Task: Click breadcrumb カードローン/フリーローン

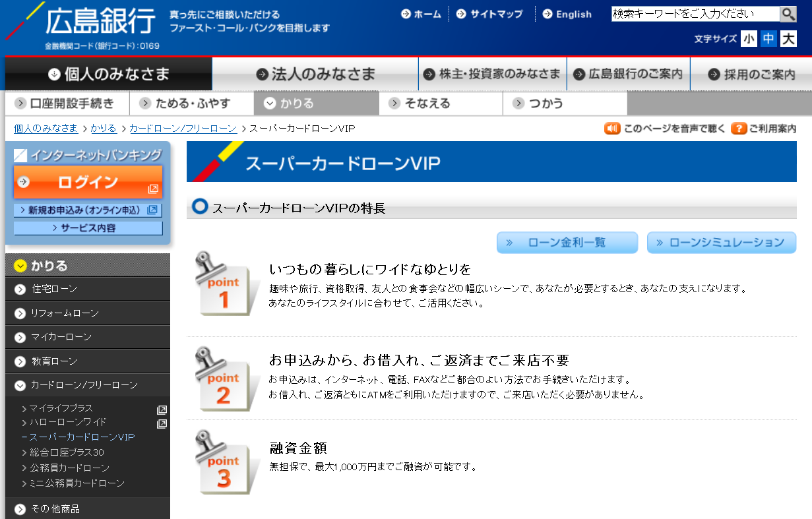Action: coord(183,128)
